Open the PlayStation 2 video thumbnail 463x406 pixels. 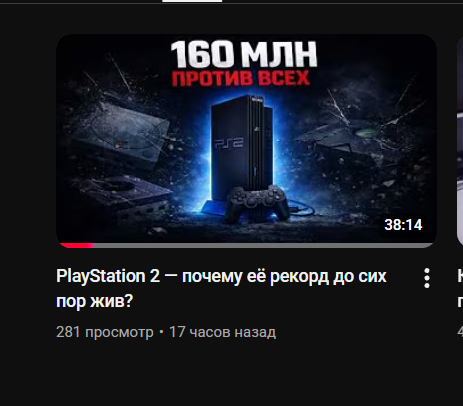(246, 141)
